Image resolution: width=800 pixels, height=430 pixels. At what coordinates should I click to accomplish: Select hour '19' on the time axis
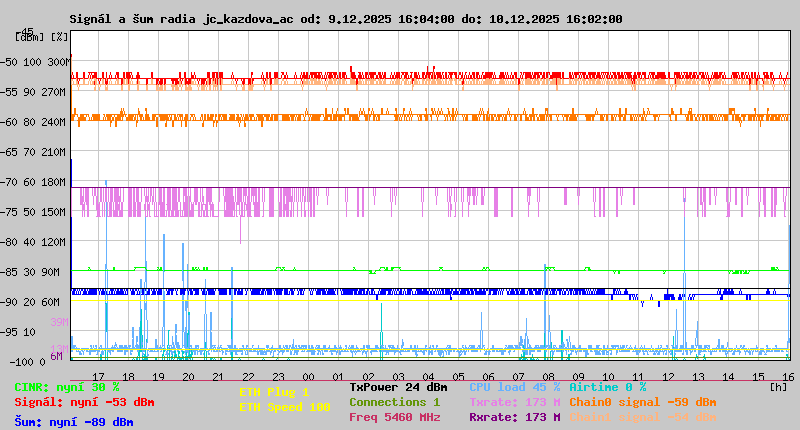159,377
